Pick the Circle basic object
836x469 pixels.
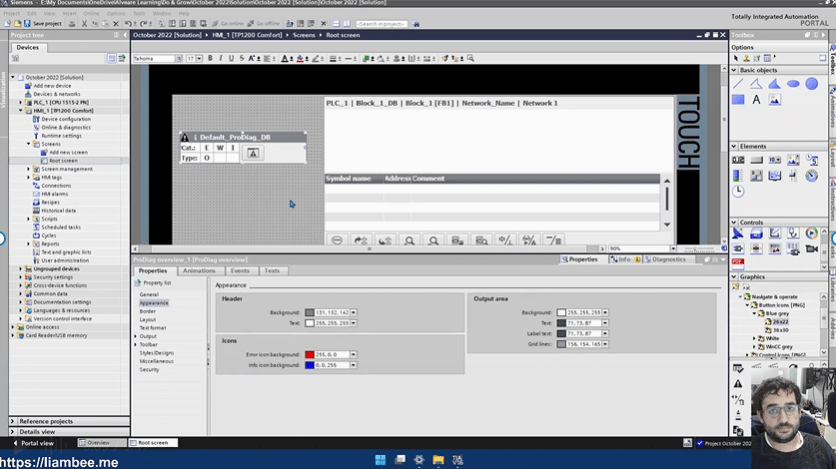pyautogui.click(x=811, y=84)
